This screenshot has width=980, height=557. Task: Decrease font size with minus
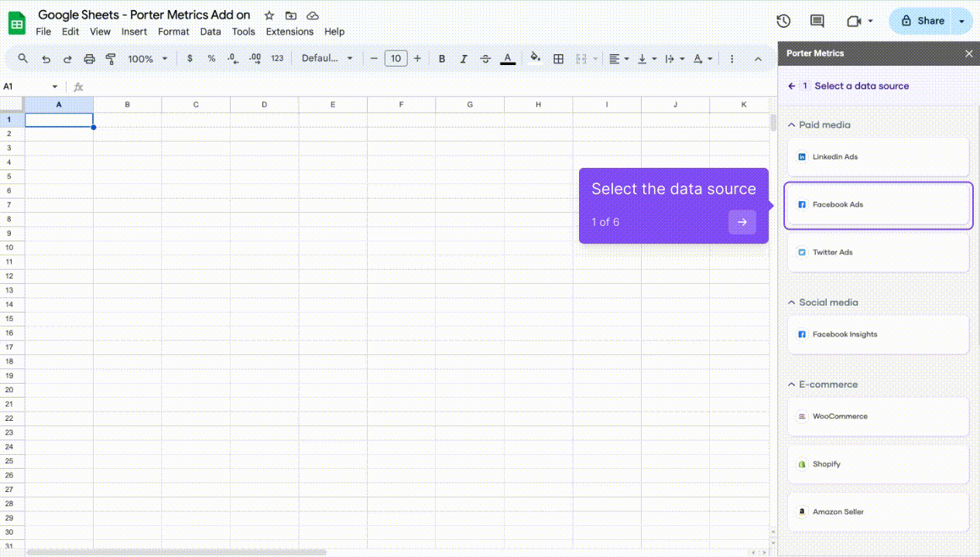374,59
